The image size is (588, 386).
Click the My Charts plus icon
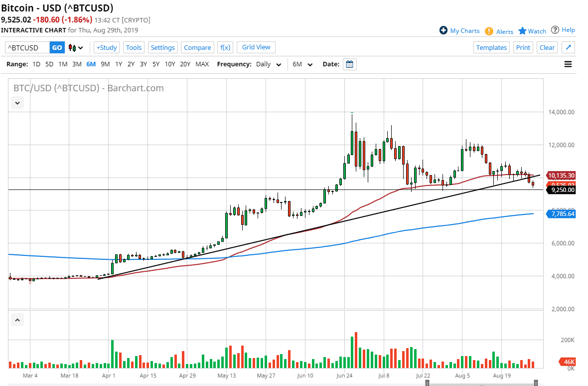pos(443,30)
